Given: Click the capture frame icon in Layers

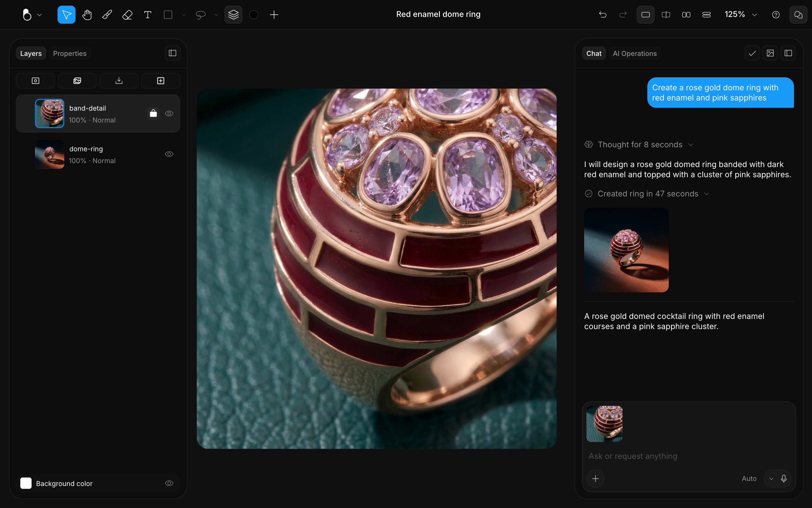Looking at the screenshot, I should (x=35, y=81).
